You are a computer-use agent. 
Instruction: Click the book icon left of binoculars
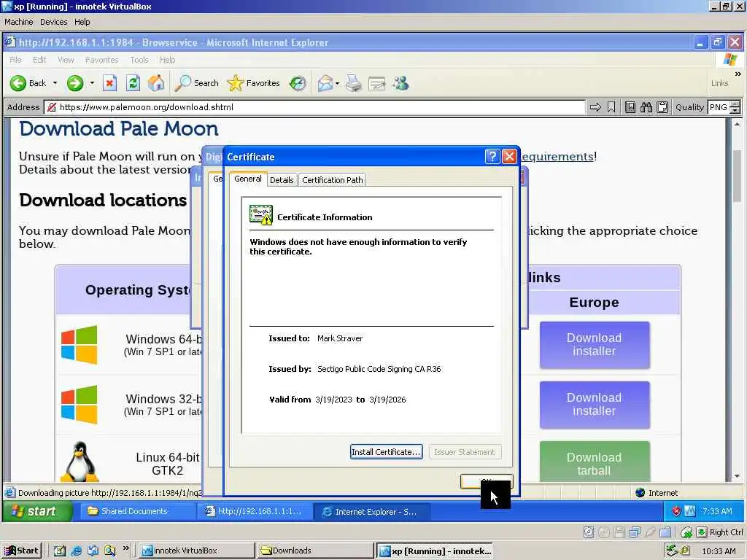pyautogui.click(x=630, y=107)
